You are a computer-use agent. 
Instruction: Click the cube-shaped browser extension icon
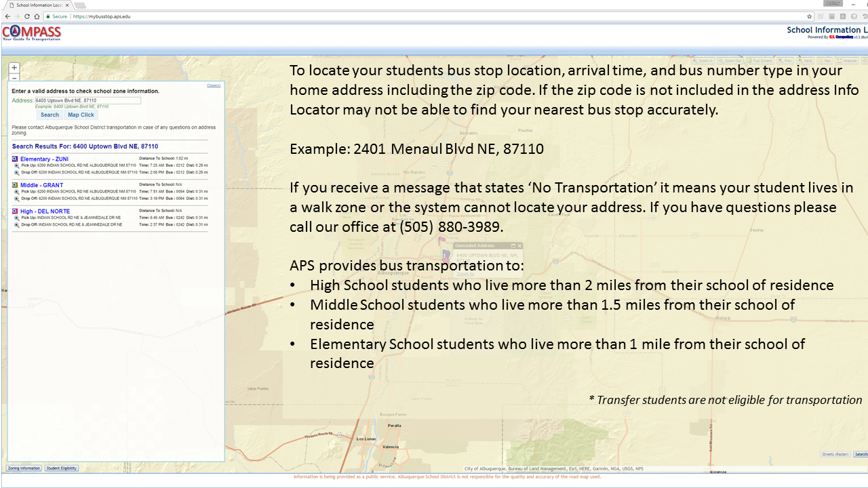(854, 16)
